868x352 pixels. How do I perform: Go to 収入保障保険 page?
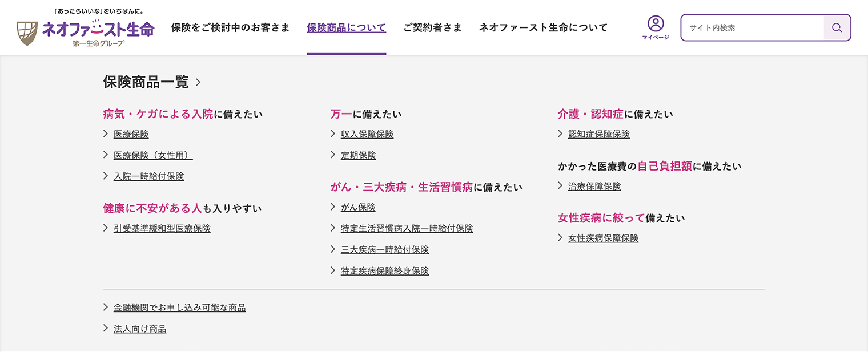pos(367,134)
